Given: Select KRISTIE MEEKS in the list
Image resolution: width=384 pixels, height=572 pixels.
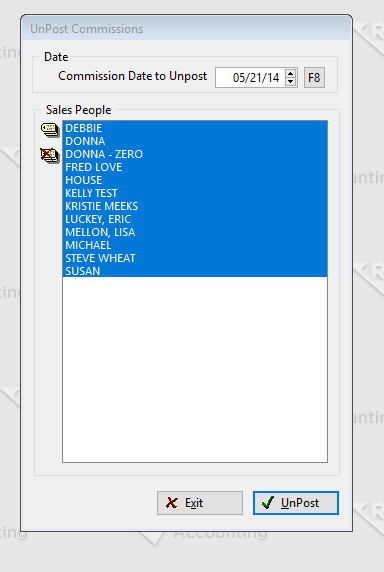Looking at the screenshot, I should (195, 206).
